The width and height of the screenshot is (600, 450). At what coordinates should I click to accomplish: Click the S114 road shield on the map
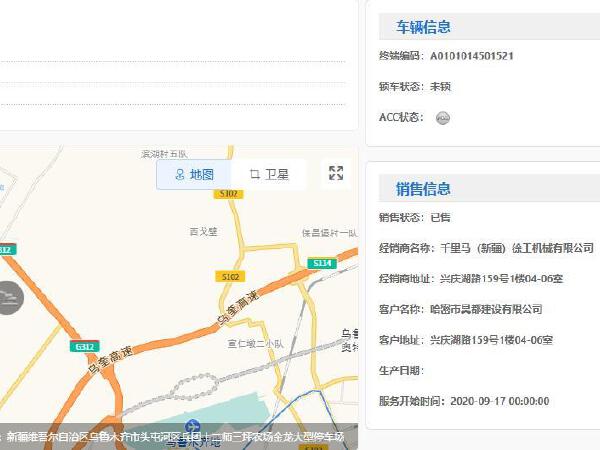point(321,263)
